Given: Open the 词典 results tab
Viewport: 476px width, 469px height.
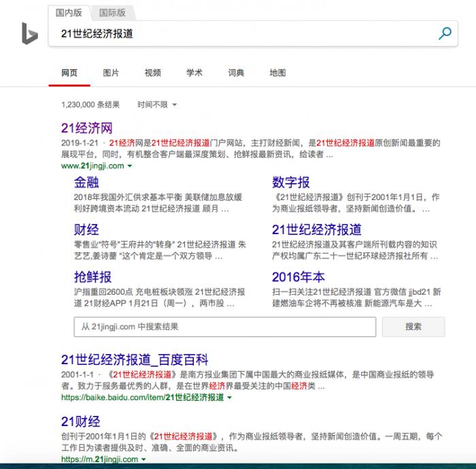Looking at the screenshot, I should [236, 73].
